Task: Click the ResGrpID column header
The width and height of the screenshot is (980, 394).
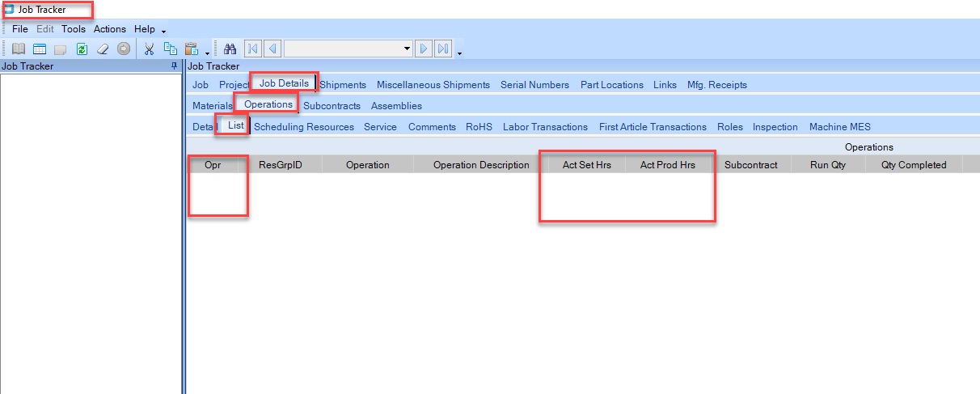Action: [x=281, y=165]
